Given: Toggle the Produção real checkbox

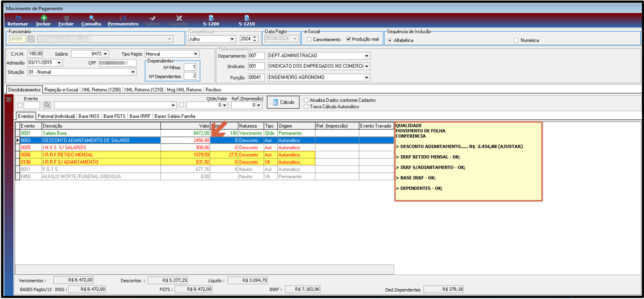Looking at the screenshot, I should click(x=349, y=39).
